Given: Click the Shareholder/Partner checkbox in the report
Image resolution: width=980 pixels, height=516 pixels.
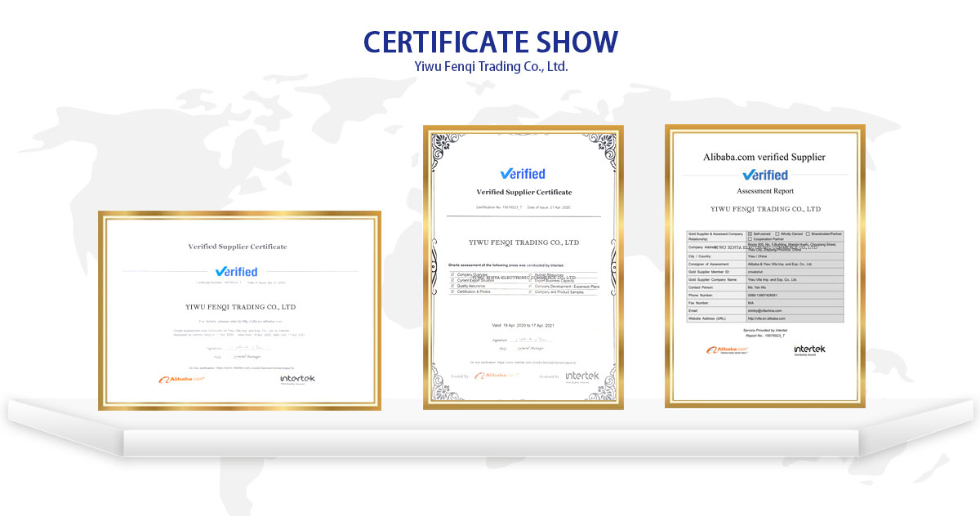Looking at the screenshot, I should 808,234.
